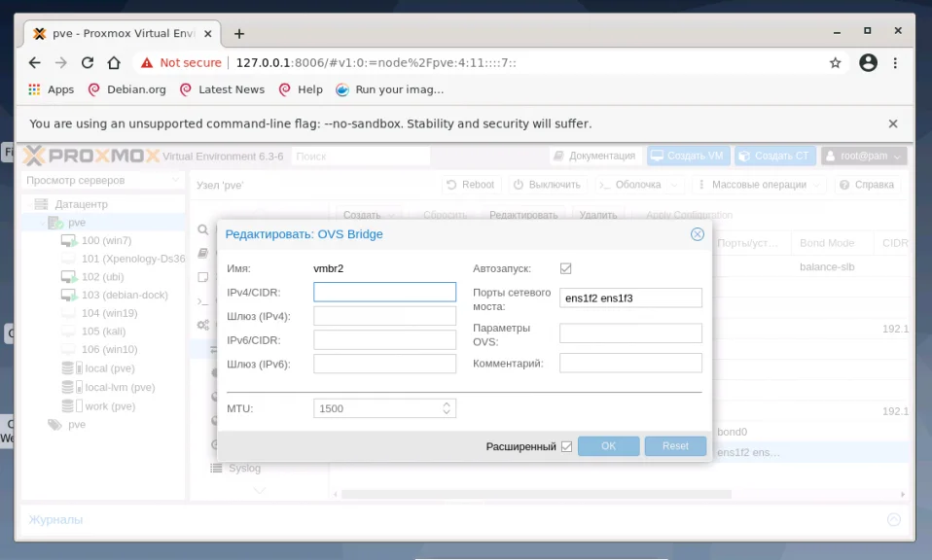This screenshot has width=932, height=560.
Task: Open the Syslog menu item
Action: click(x=244, y=468)
